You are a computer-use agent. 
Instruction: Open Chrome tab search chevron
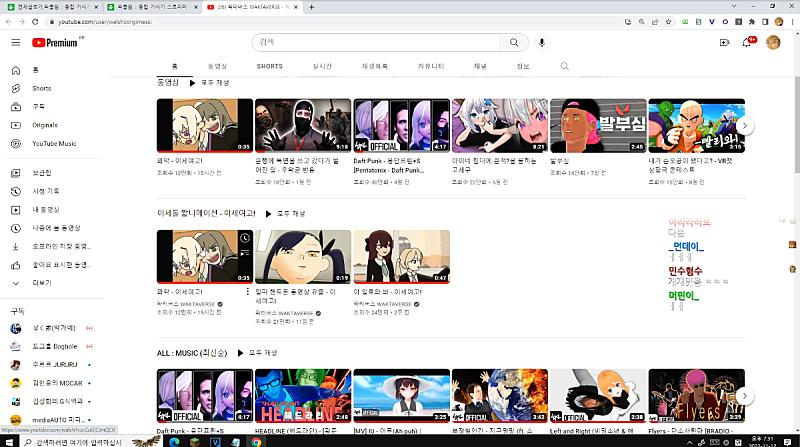point(734,7)
